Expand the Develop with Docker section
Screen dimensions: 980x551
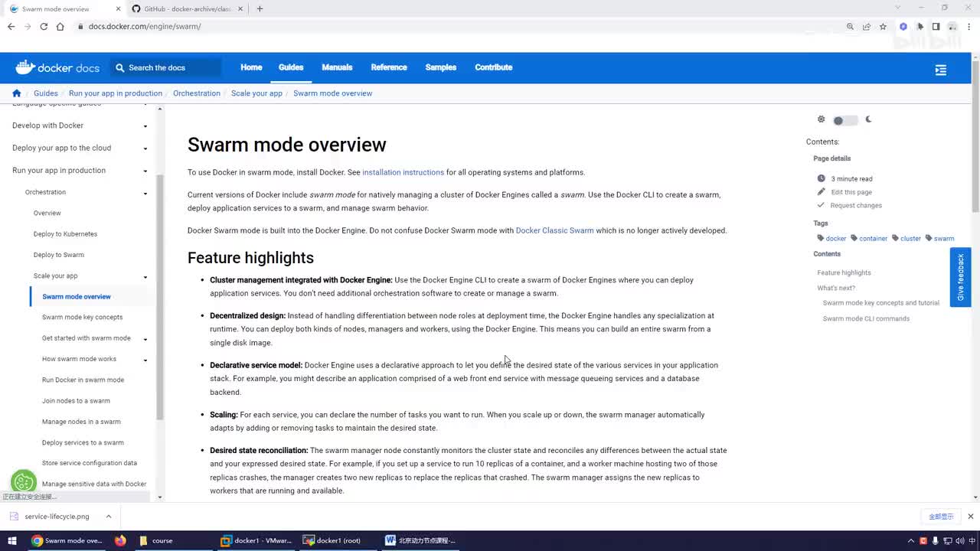[145, 126]
